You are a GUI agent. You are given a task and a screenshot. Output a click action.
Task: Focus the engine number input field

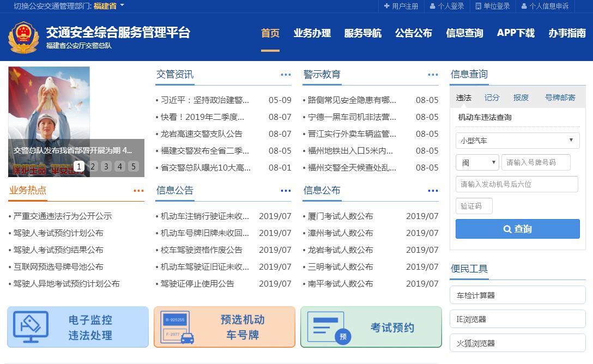tap(516, 184)
